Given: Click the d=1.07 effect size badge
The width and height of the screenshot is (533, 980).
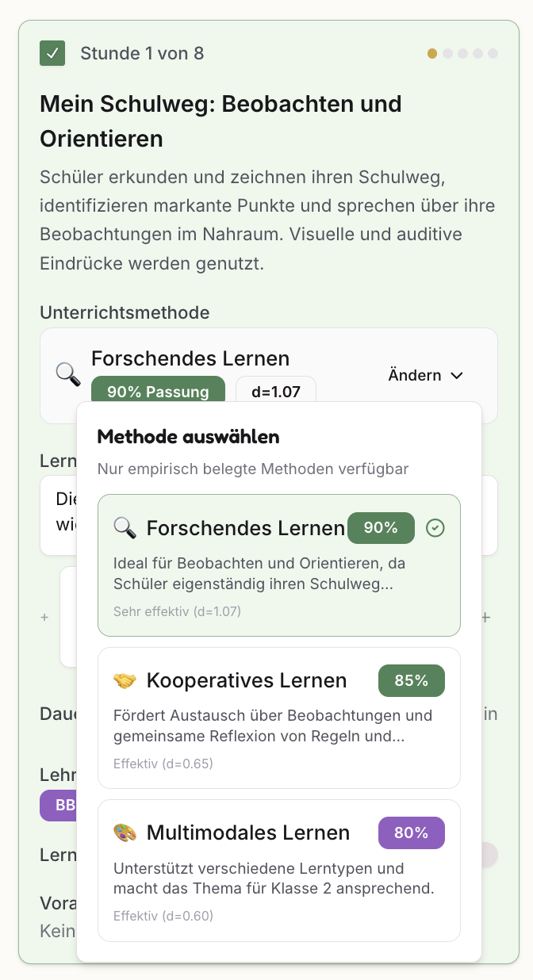Looking at the screenshot, I should click(276, 392).
